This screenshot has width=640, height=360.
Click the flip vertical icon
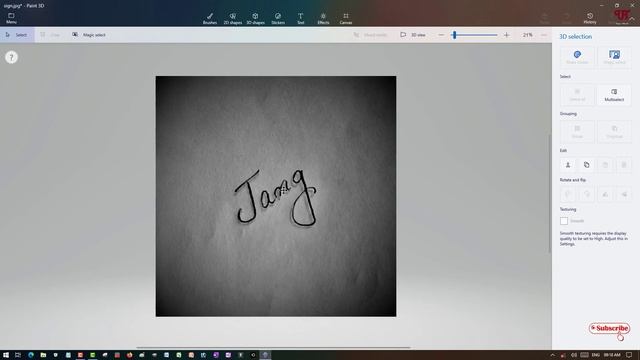pos(624,194)
